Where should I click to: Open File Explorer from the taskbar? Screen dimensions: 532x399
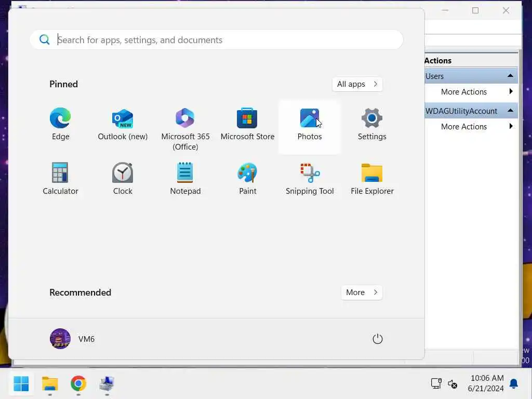coord(50,384)
